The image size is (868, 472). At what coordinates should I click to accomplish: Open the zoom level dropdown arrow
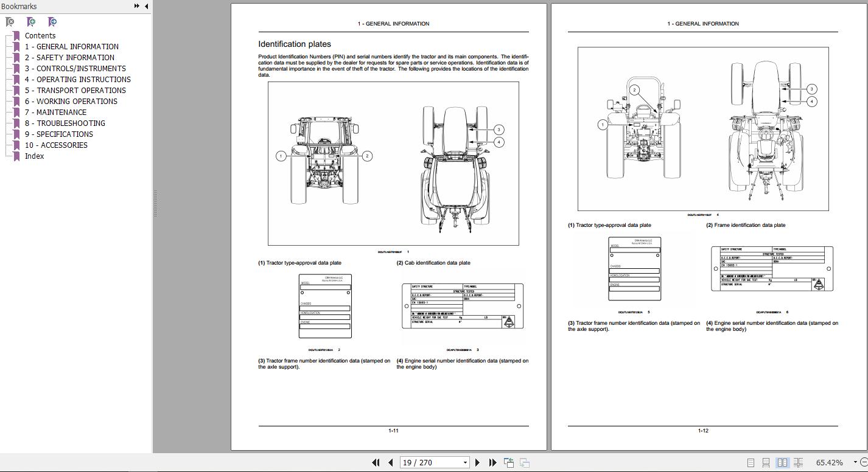[855, 463]
